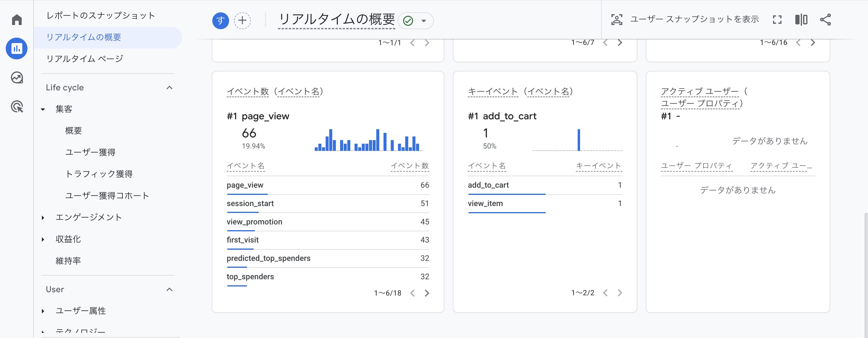Go to previous page of 1〜1/1 card

[x=412, y=43]
